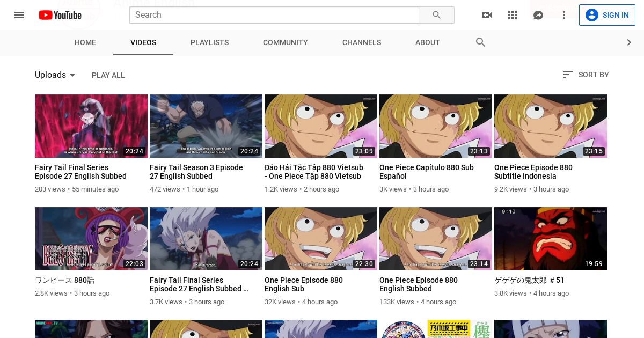Image resolution: width=644 pixels, height=338 pixels.
Task: Show more channel tabs with right chevron
Action: click(x=629, y=42)
